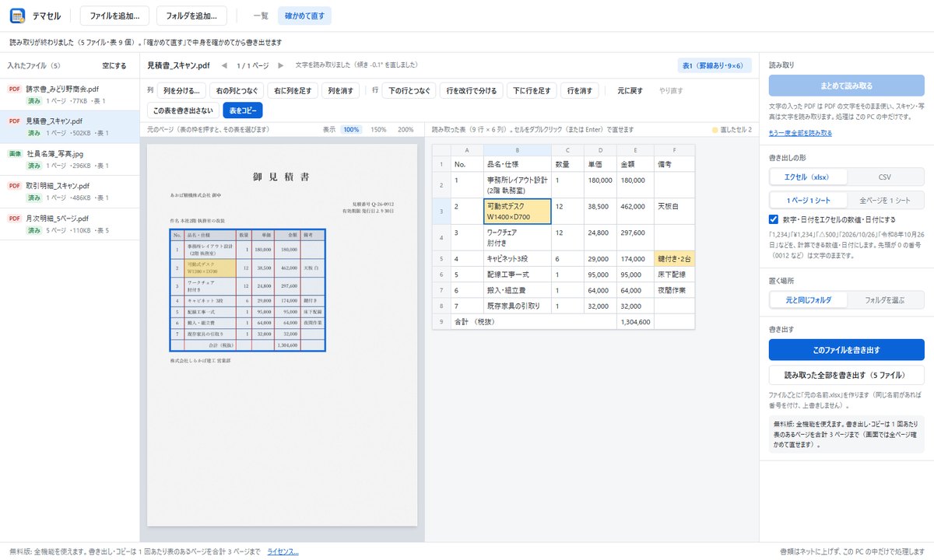The image size is (934, 560).
Task: Click 行を改行で分ける toolbar button
Action: 472,91
